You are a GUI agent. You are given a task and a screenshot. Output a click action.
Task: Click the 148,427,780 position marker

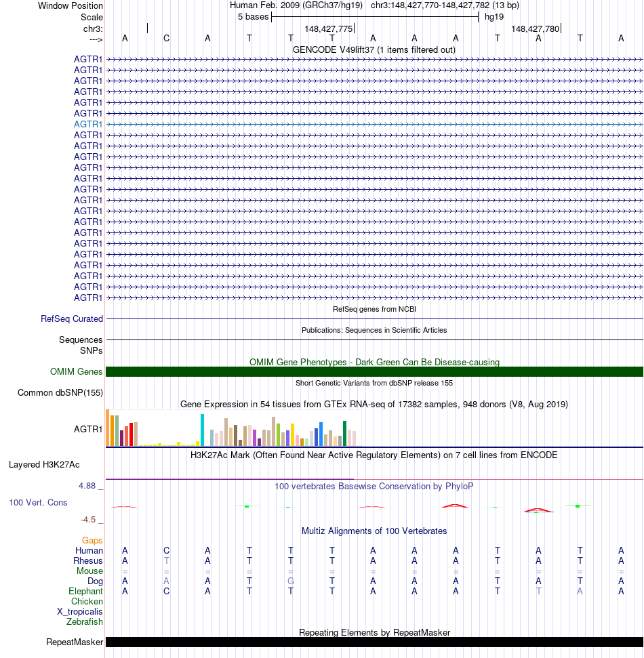coord(536,29)
